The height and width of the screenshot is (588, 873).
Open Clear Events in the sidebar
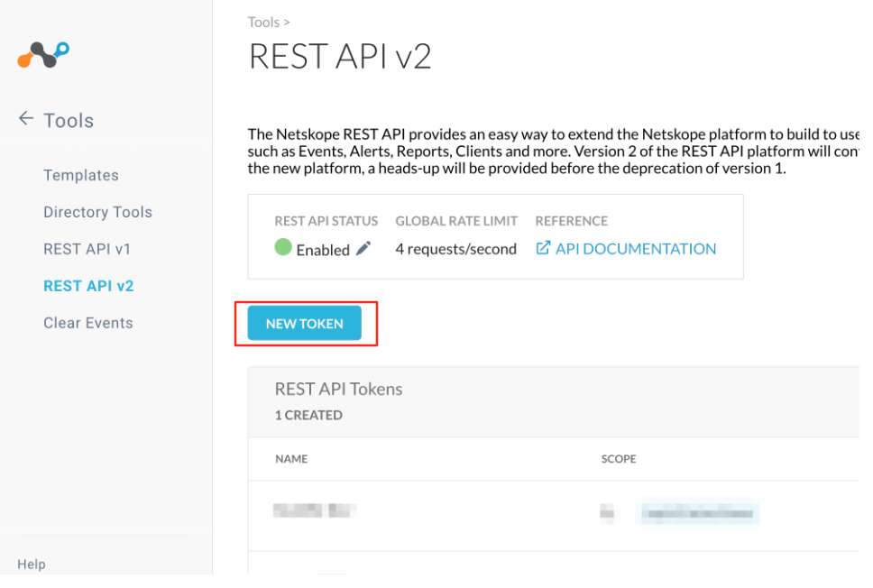point(88,323)
